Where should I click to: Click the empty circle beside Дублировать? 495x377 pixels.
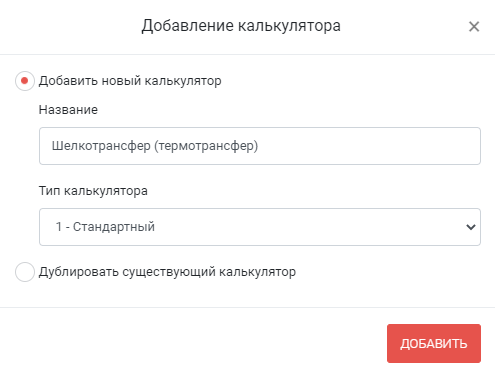coord(25,272)
